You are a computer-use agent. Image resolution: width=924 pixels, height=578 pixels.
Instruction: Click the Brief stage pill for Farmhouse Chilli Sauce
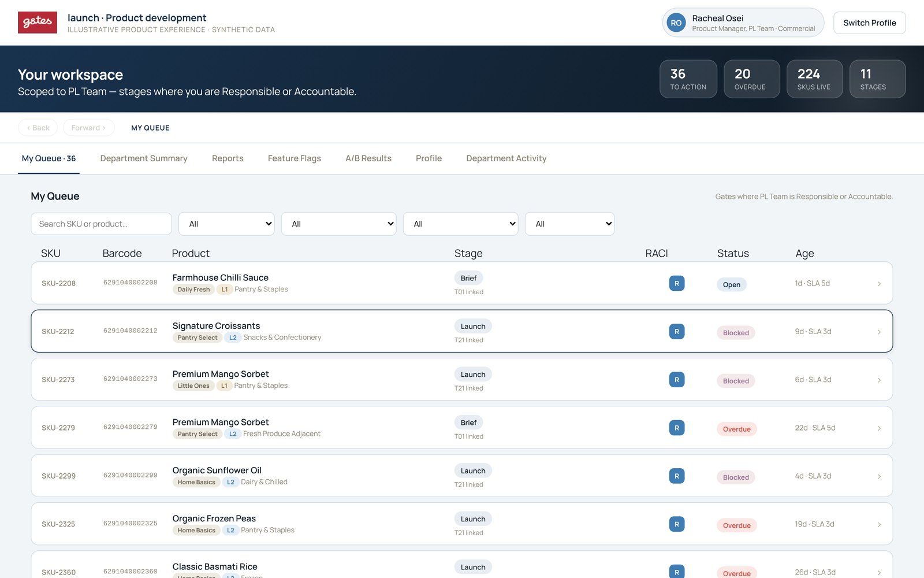point(468,278)
